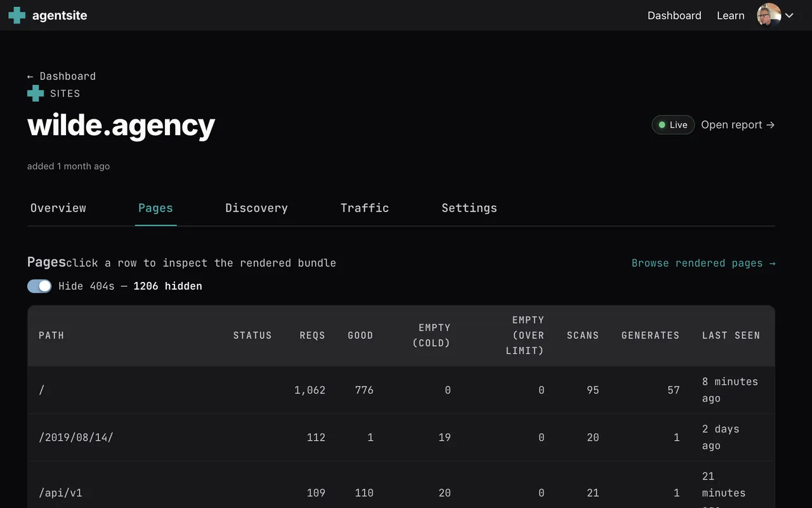Open Learn in top navigation
Image resolution: width=812 pixels, height=508 pixels.
(x=731, y=15)
